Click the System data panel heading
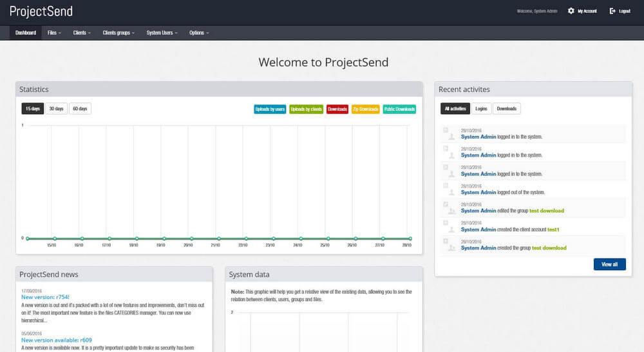 [249, 274]
